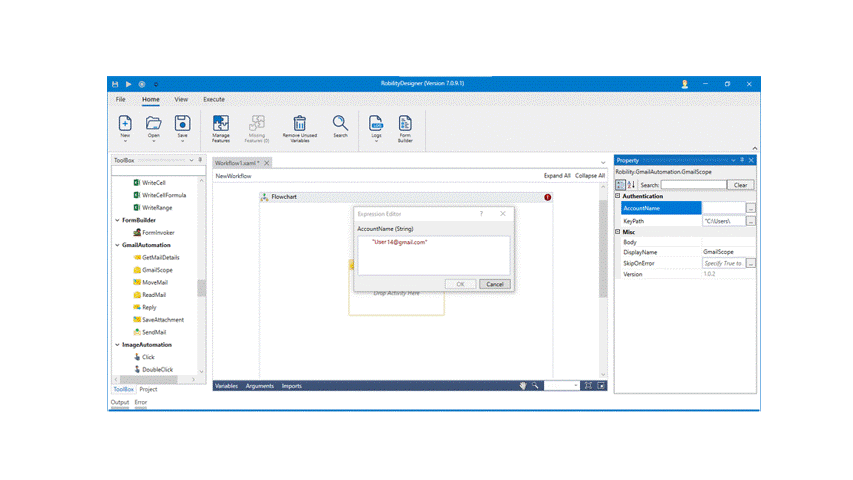Collapse the Authentication property group
853x480 pixels.
(618, 196)
